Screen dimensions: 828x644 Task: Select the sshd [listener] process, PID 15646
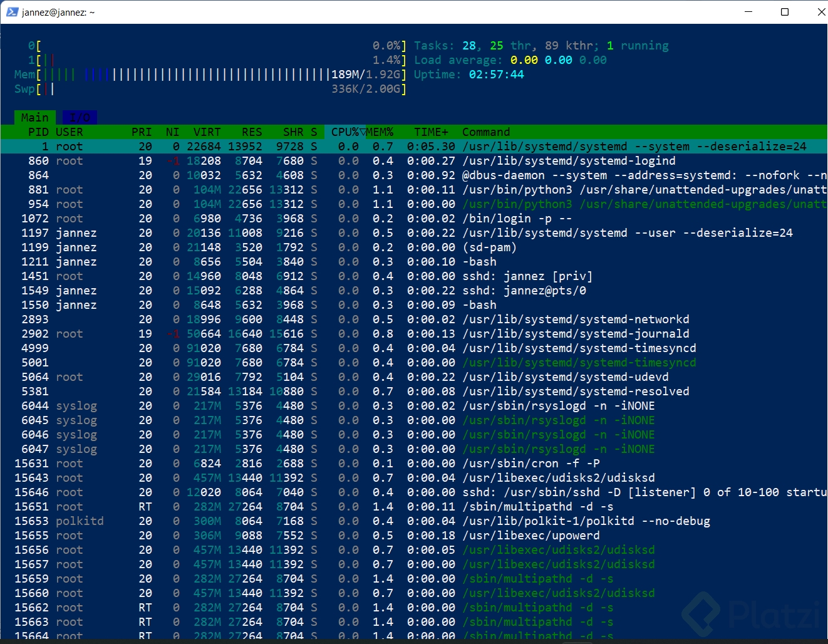pyautogui.click(x=414, y=492)
